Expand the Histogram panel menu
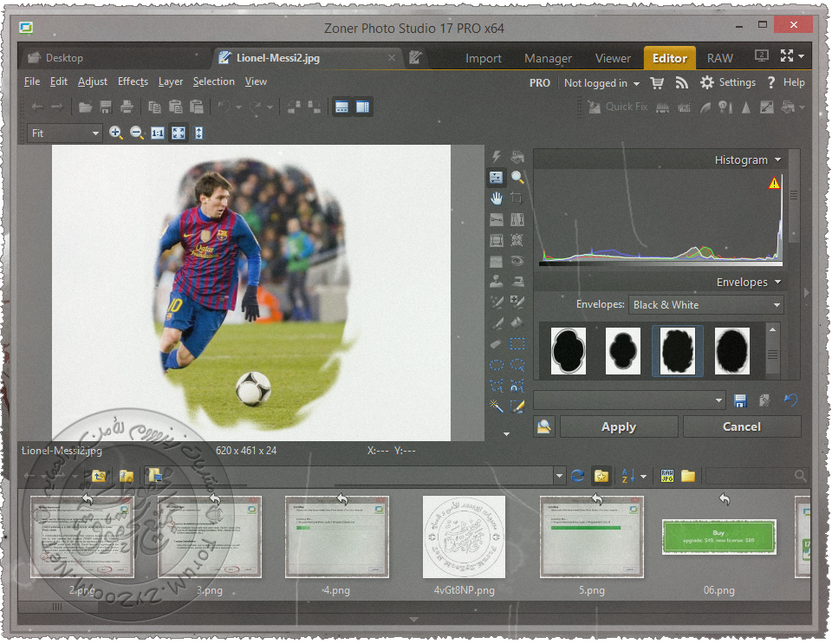 pos(778,159)
